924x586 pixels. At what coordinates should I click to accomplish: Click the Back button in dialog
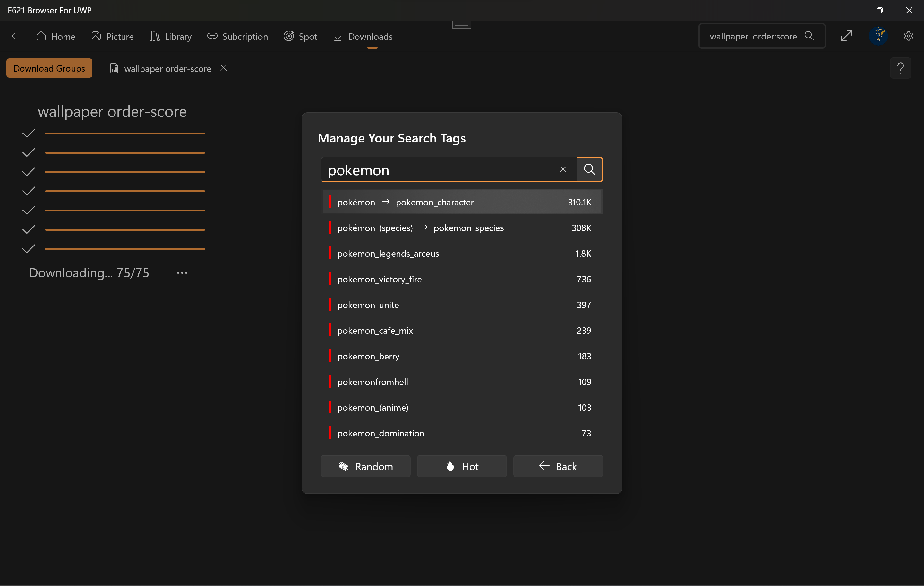point(558,466)
